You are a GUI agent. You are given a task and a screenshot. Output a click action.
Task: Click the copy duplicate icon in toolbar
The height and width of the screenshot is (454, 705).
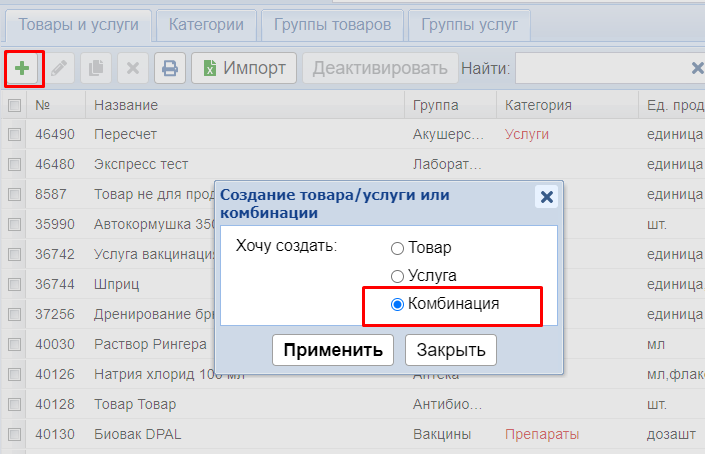96,68
